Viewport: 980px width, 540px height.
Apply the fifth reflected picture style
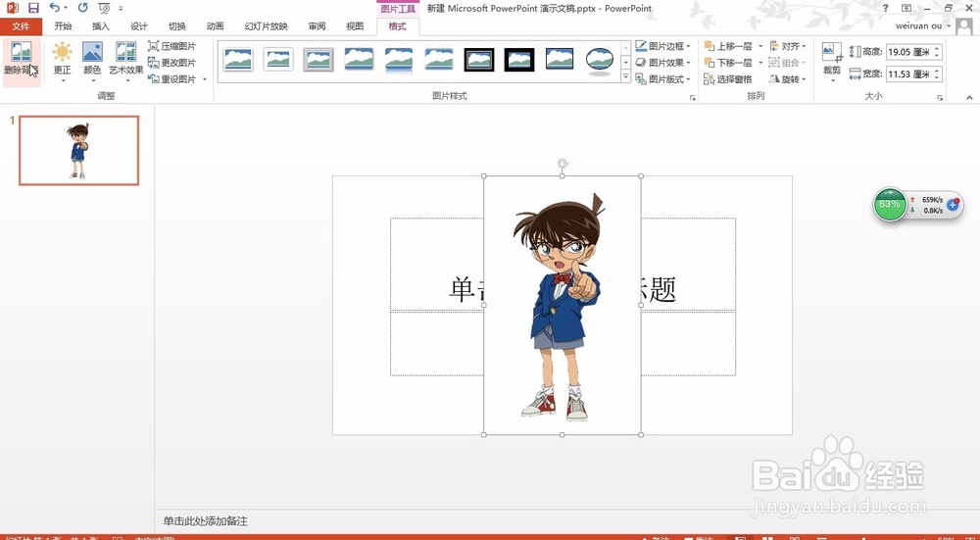[399, 60]
